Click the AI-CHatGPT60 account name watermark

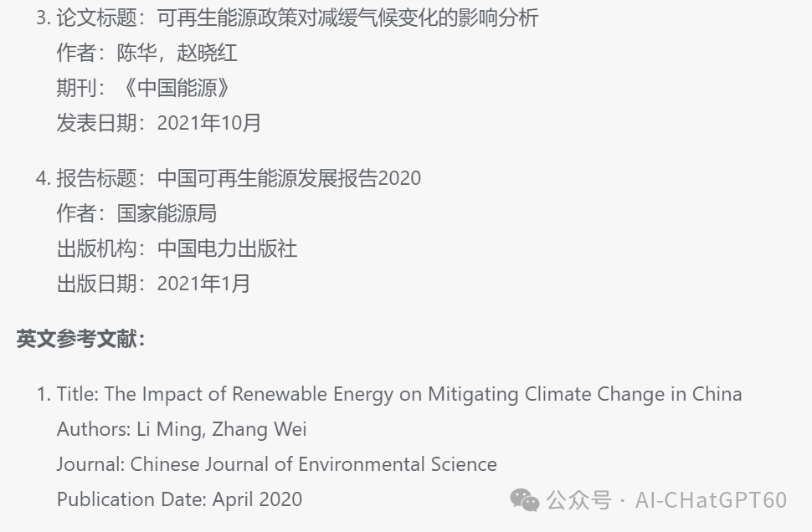coord(711,500)
